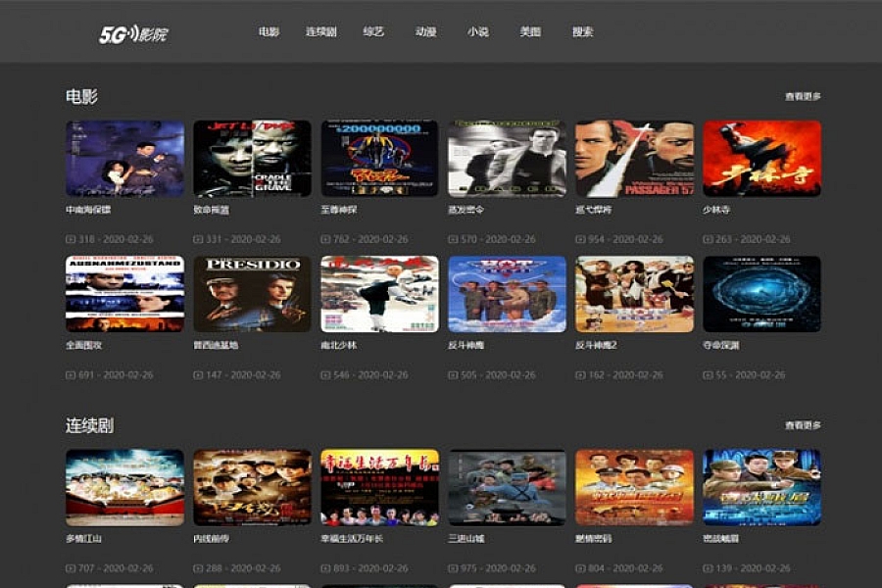Viewport: 882px width, 588px height.
Task: Select the Ausnahmezustand movie poster
Action: click(x=124, y=294)
